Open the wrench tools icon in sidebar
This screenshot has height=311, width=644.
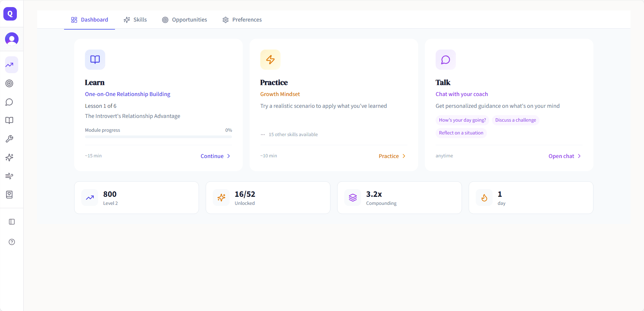click(9, 139)
